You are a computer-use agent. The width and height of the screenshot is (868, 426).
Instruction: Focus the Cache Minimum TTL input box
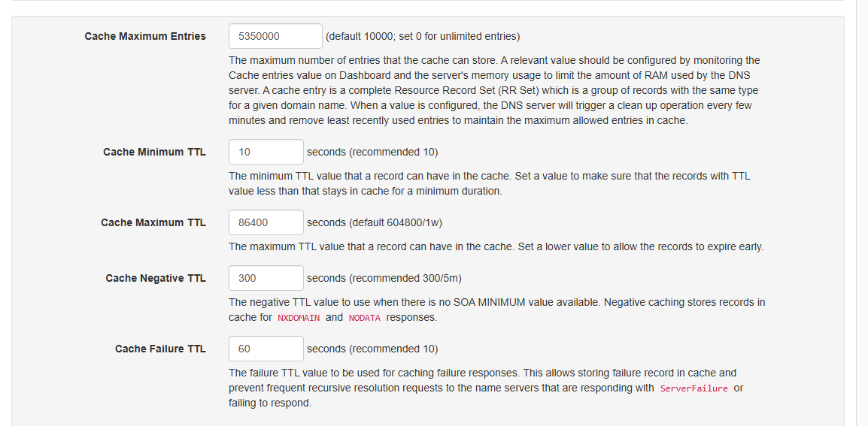point(266,152)
